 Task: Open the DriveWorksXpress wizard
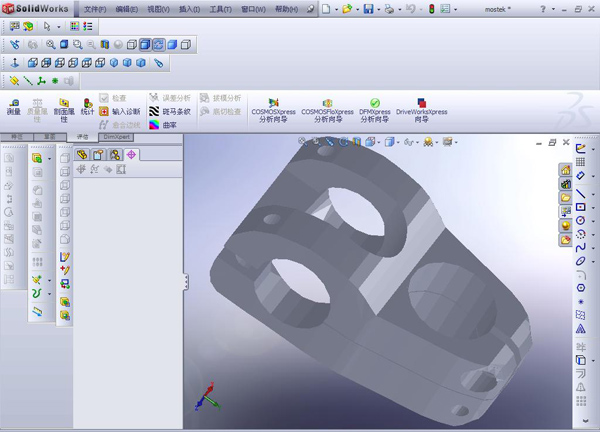[421, 109]
